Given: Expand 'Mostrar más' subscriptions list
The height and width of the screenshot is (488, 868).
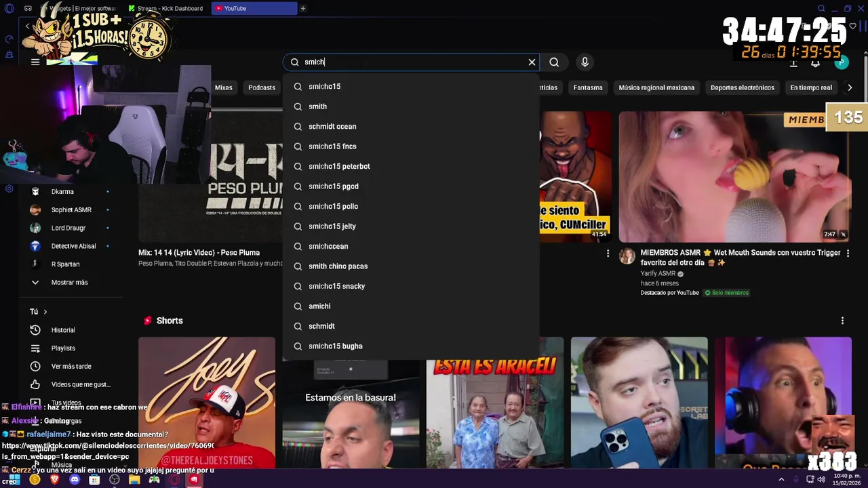Looking at the screenshot, I should (70, 283).
